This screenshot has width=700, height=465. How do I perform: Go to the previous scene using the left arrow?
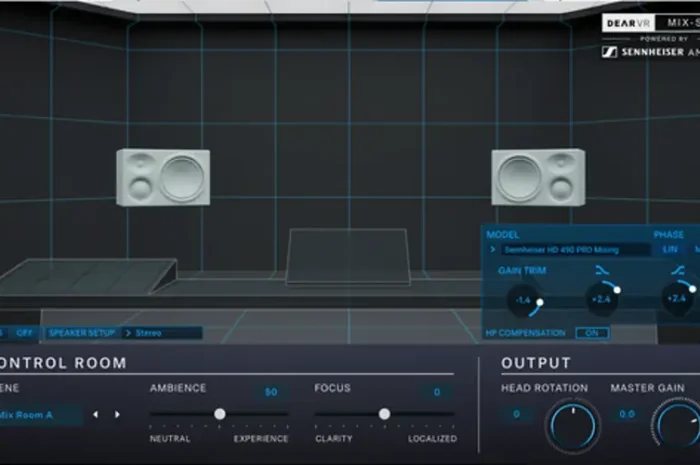[x=96, y=415]
